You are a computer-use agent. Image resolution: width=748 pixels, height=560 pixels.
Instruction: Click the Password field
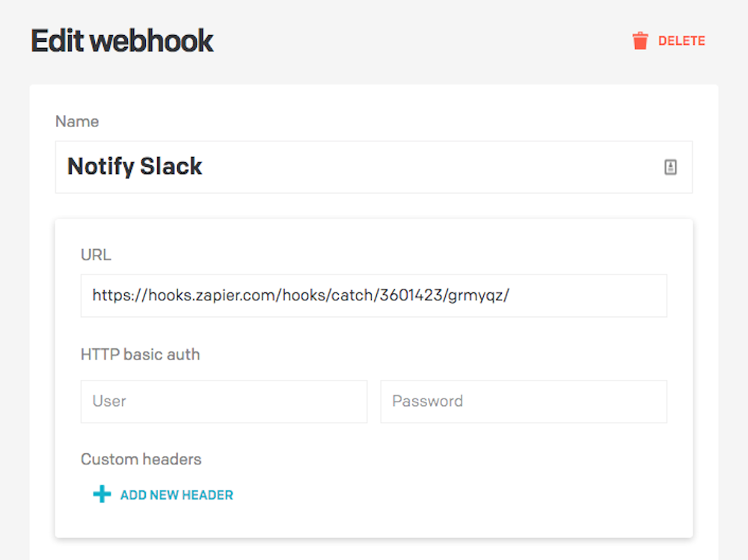(x=524, y=401)
